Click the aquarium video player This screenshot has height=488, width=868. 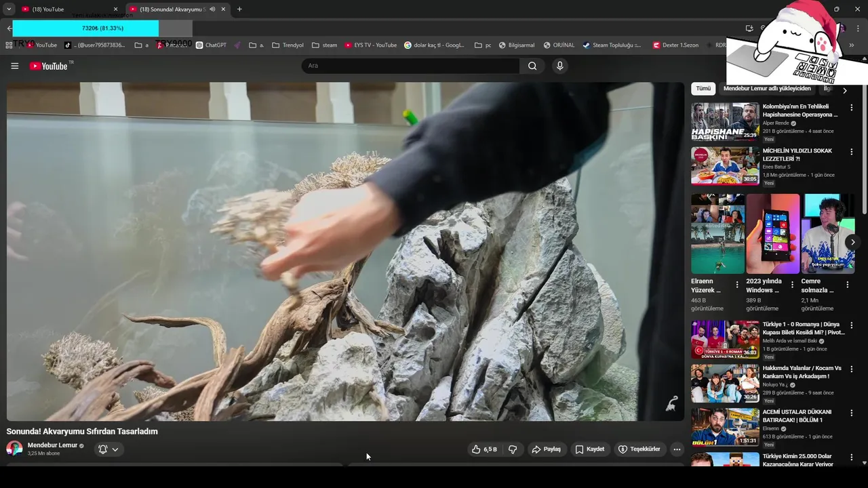pos(345,251)
